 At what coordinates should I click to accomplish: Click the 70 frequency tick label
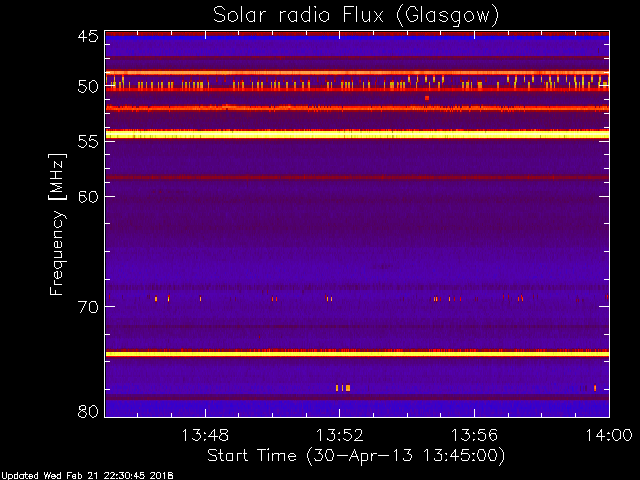pyautogui.click(x=88, y=307)
